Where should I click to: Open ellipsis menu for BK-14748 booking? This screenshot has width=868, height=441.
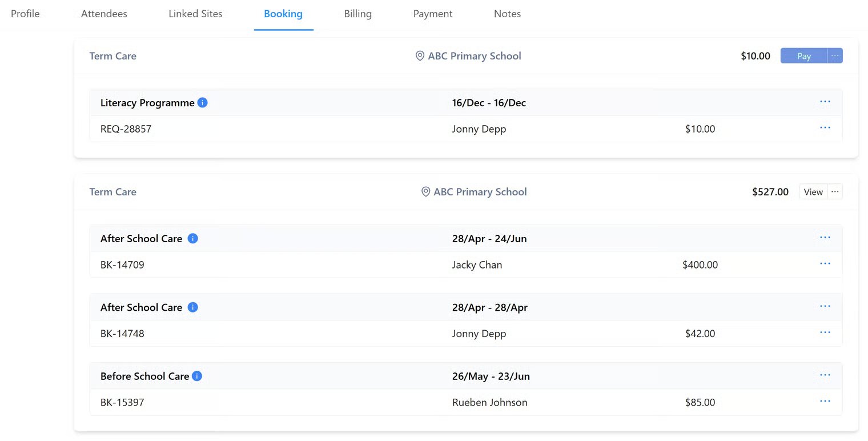click(x=825, y=332)
